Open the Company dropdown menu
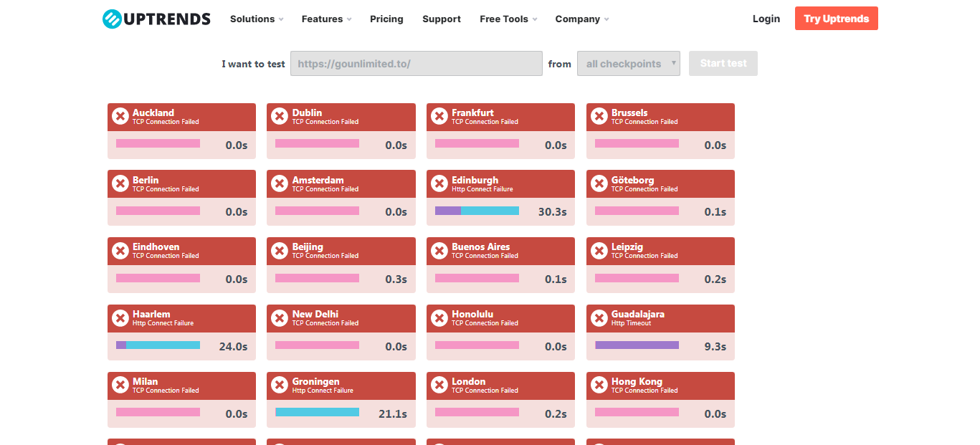Image resolution: width=980 pixels, height=445 pixels. (582, 19)
